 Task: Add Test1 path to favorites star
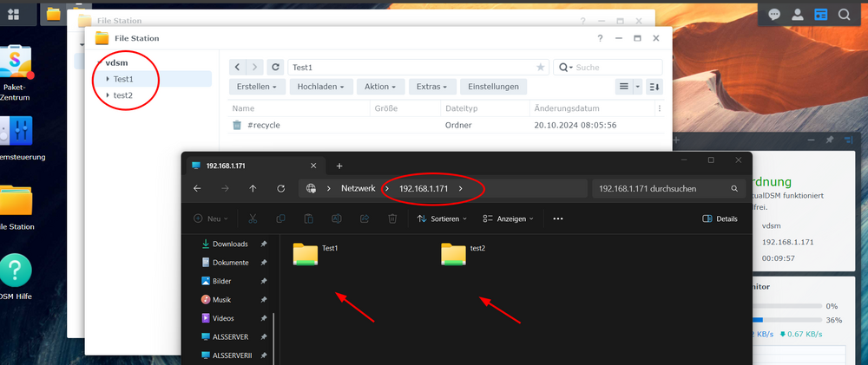click(540, 68)
